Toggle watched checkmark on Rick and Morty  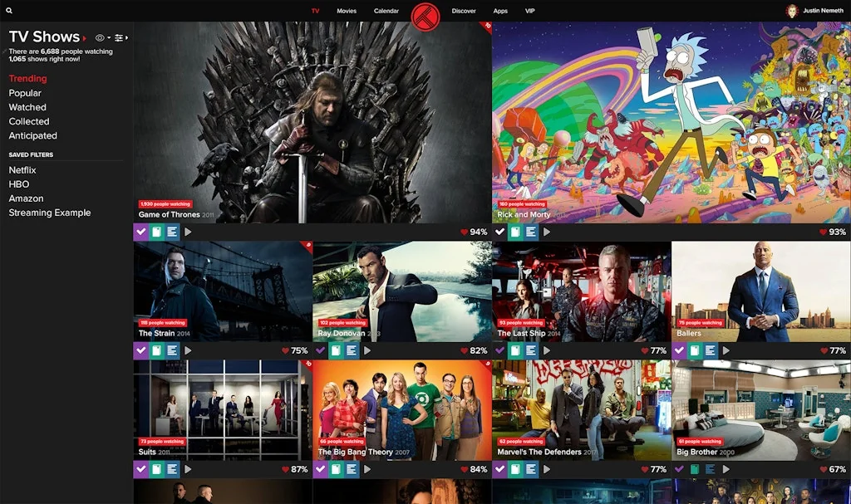tap(499, 232)
